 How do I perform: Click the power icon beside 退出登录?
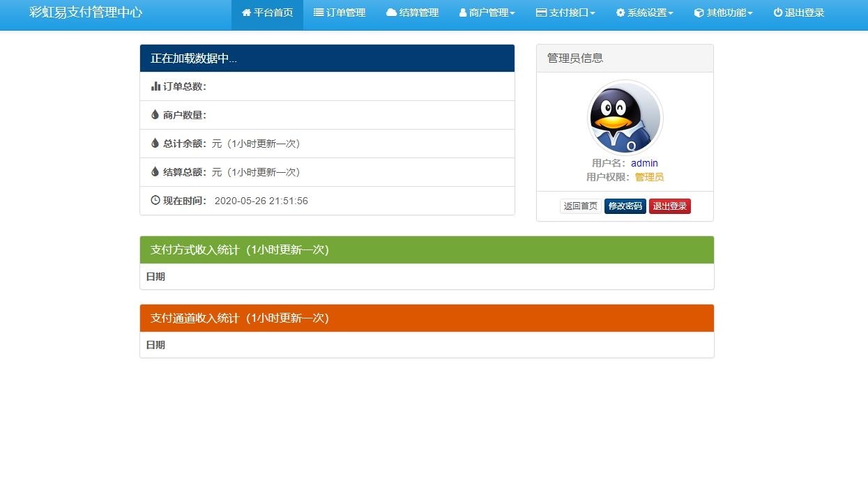(x=778, y=13)
